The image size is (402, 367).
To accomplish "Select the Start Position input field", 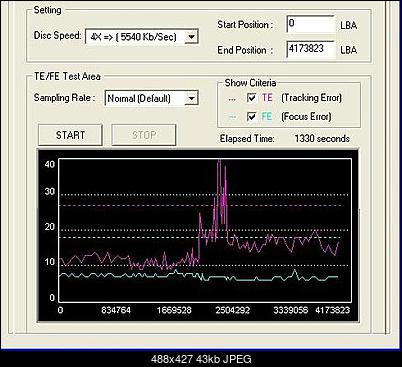I will pyautogui.click(x=311, y=24).
